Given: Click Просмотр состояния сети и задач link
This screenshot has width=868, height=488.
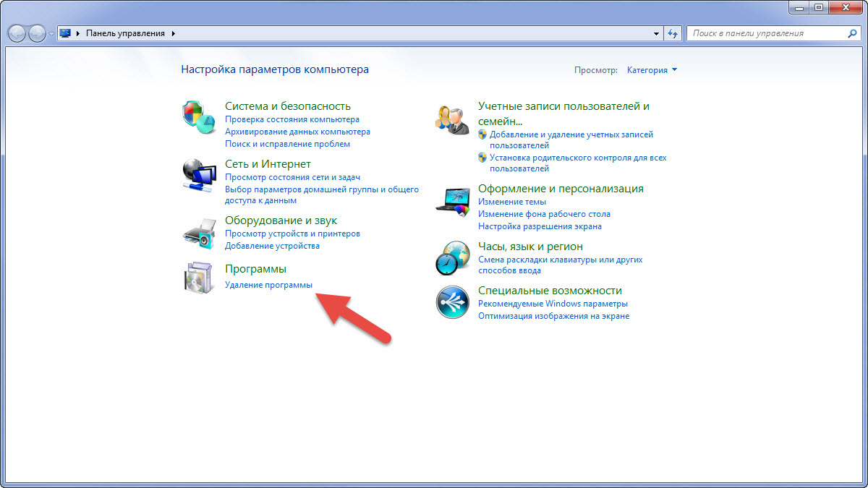Looking at the screenshot, I should point(293,177).
